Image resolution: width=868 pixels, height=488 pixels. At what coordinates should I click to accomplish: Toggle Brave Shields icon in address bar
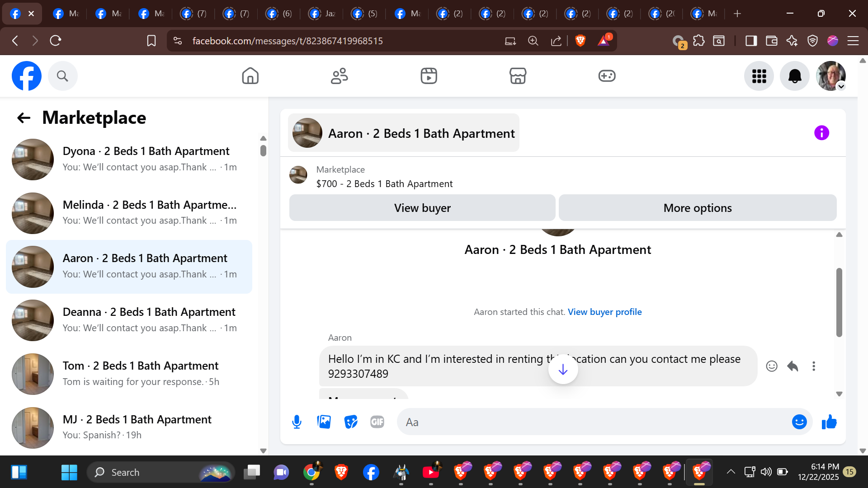580,41
